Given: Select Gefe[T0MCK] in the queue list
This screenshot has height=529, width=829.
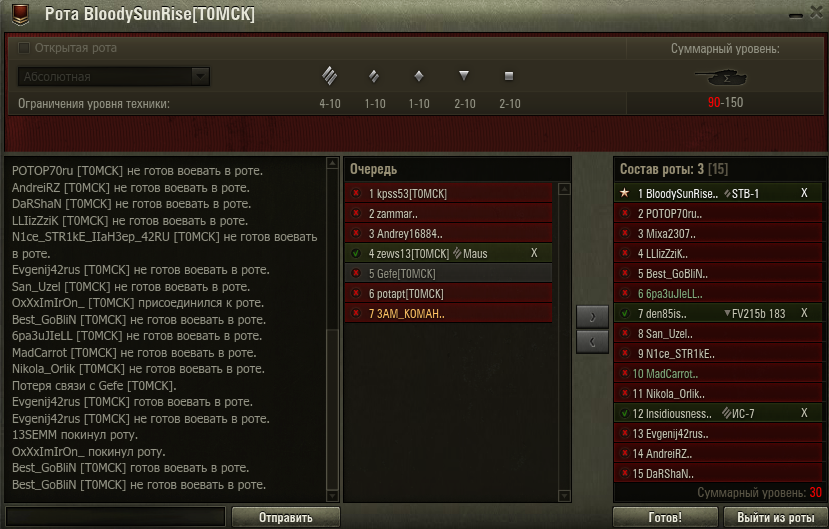Looking at the screenshot, I should click(448, 274).
